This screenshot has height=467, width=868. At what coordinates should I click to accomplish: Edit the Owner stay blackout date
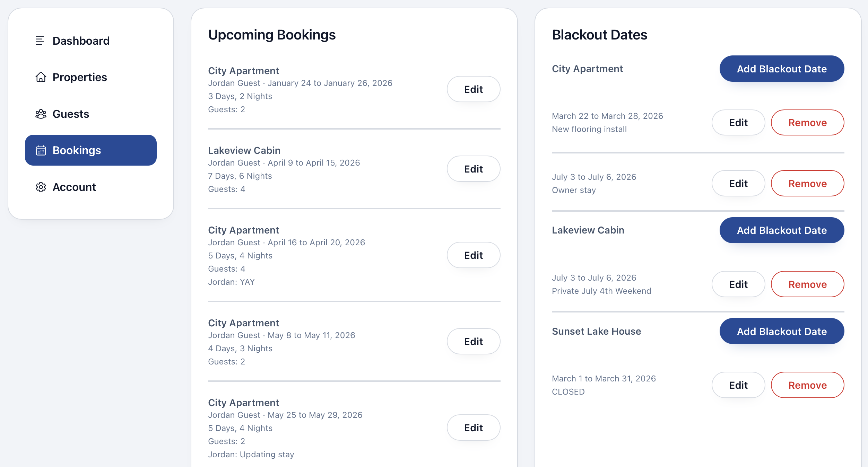pos(738,184)
